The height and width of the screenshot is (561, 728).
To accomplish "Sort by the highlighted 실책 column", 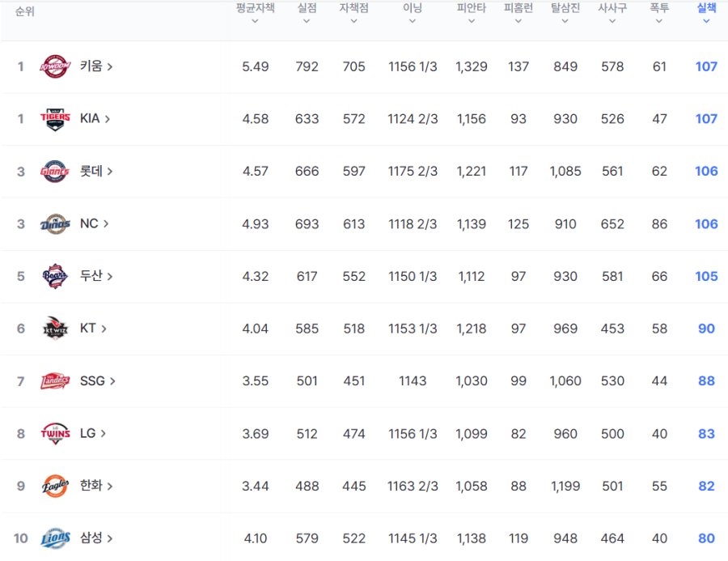I will click(706, 13).
